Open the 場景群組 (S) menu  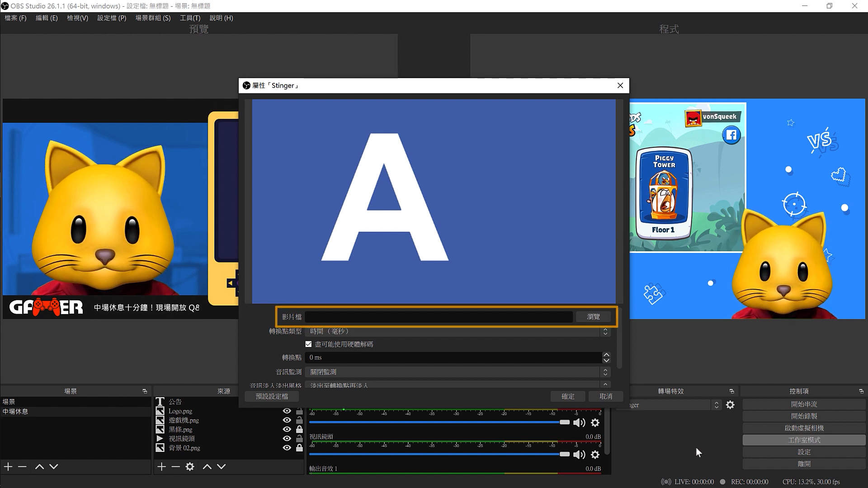click(153, 18)
